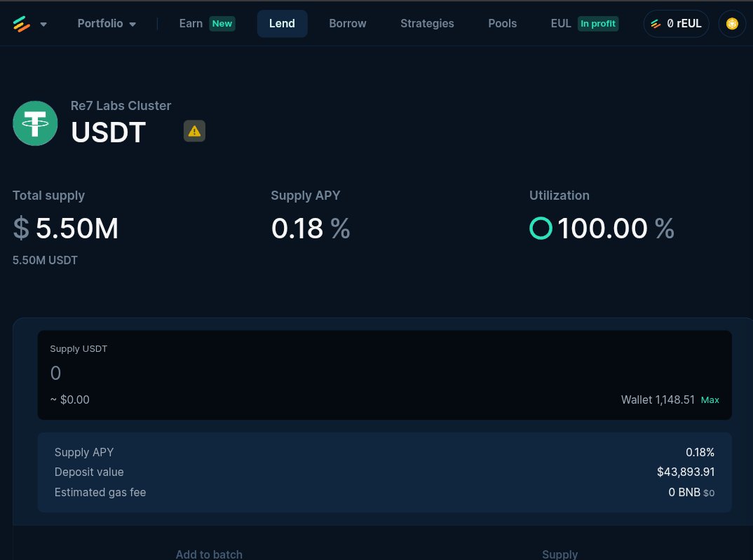Screen dimensions: 753x560
Task: Click the Total supply value $ 5.50M
Action: (x=65, y=228)
